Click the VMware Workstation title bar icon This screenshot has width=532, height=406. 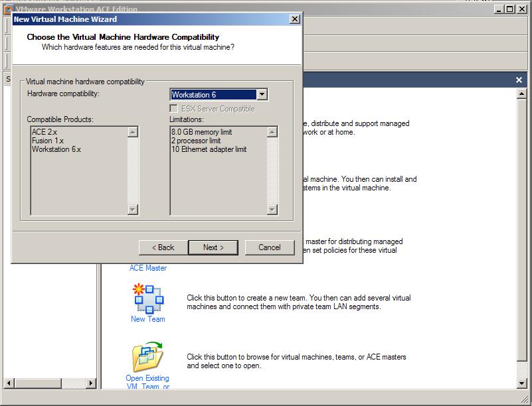point(8,9)
